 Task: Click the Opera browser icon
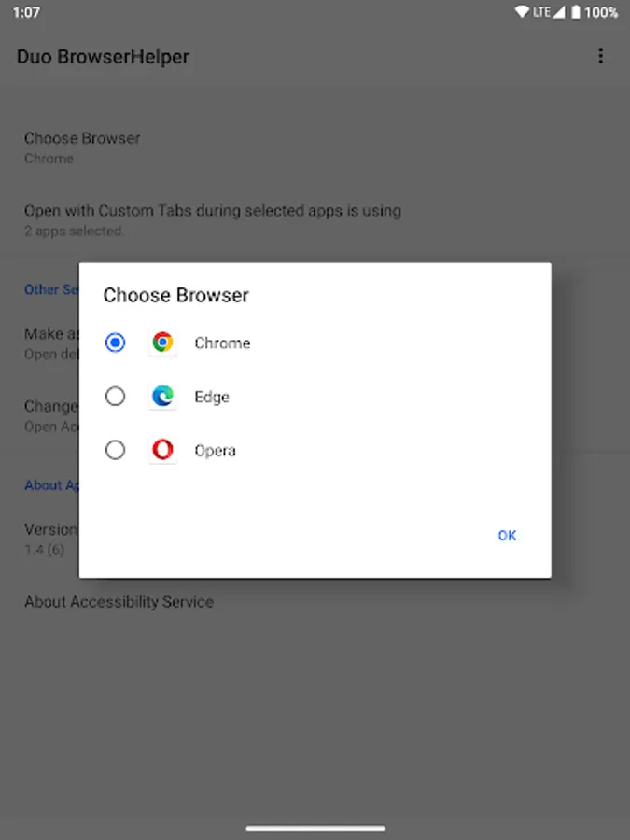click(162, 450)
